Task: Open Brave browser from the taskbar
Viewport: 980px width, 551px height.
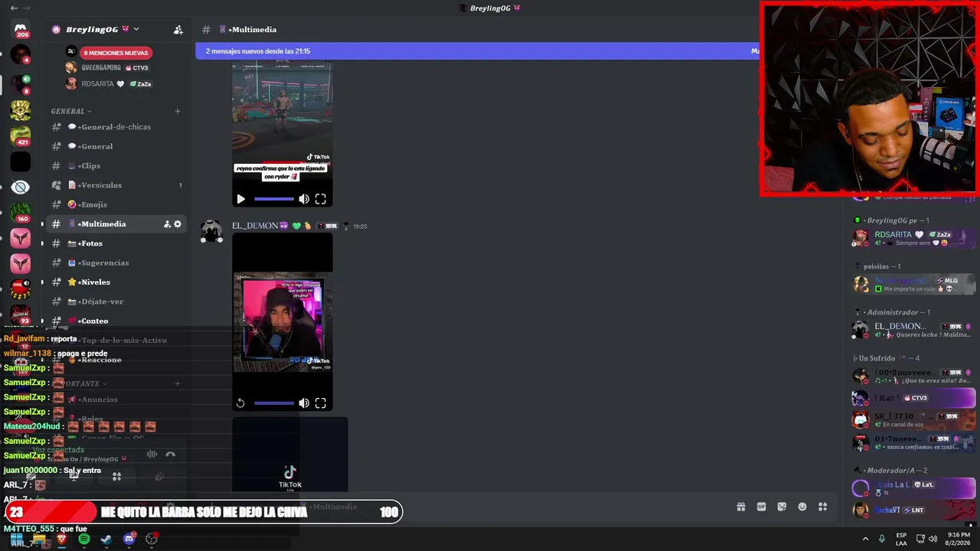Action: click(62, 540)
